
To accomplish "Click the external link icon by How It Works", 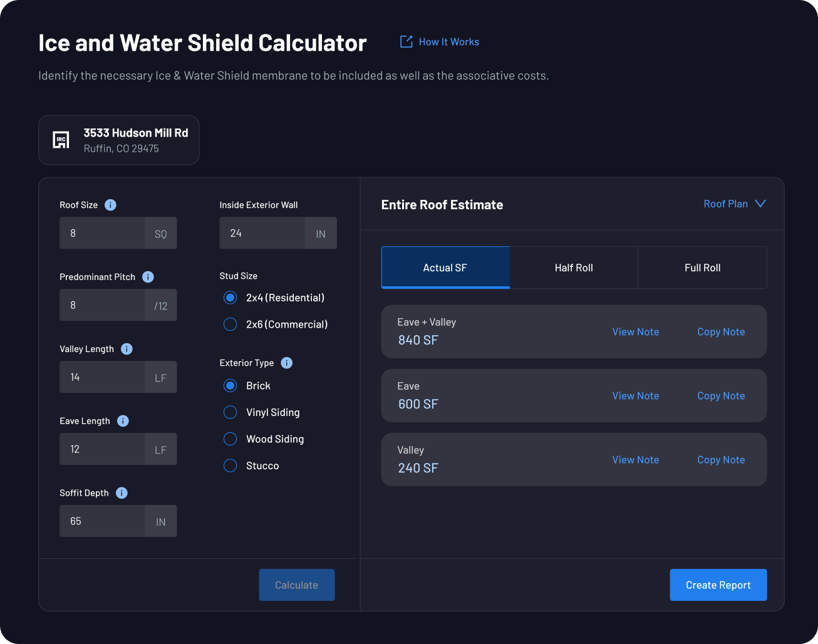I will point(406,42).
